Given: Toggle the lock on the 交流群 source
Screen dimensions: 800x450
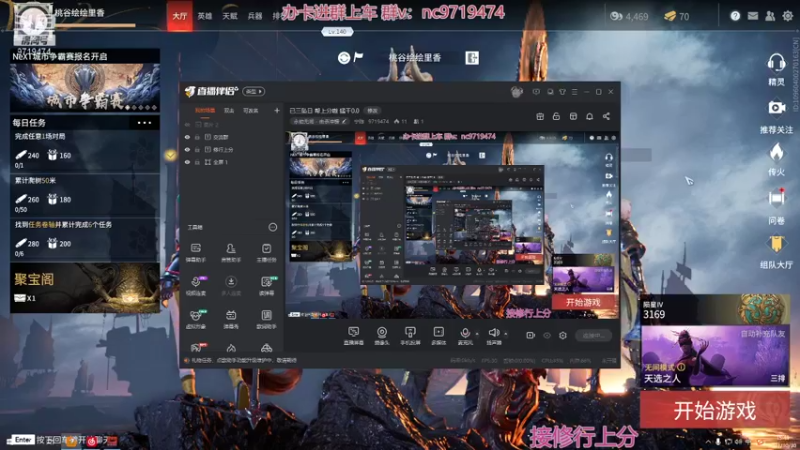Looking at the screenshot, I should pyautogui.click(x=197, y=137).
